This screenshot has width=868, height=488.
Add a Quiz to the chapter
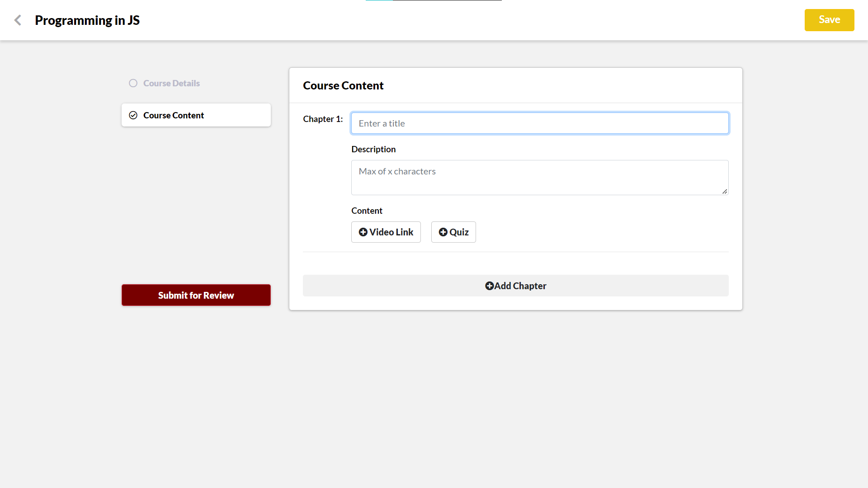(453, 232)
